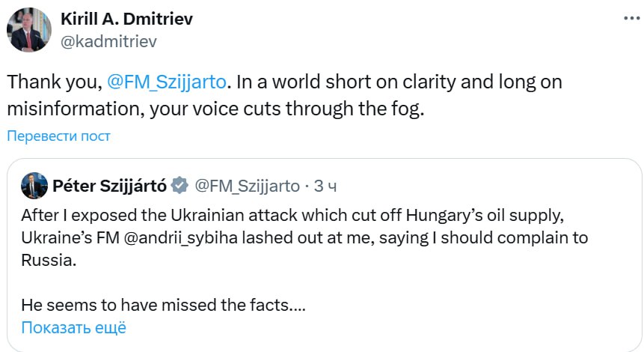This screenshot has width=644, height=352.
Task: Open the Kirill A. Dmitriev display name
Action: (x=126, y=19)
